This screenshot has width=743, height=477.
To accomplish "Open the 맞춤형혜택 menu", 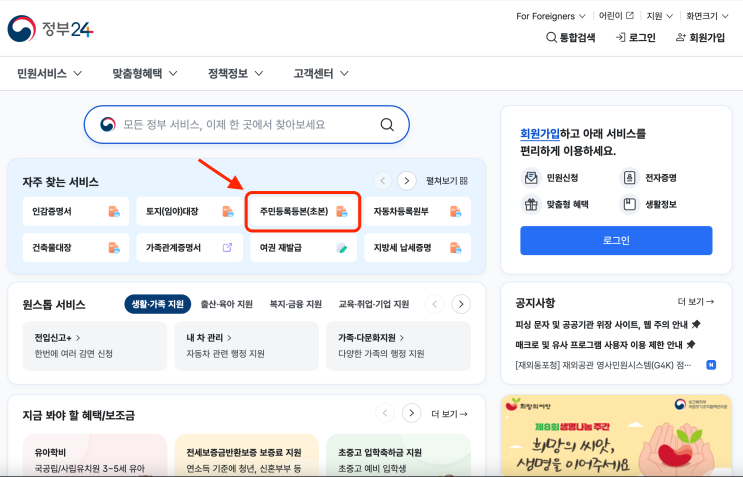I will [145, 73].
